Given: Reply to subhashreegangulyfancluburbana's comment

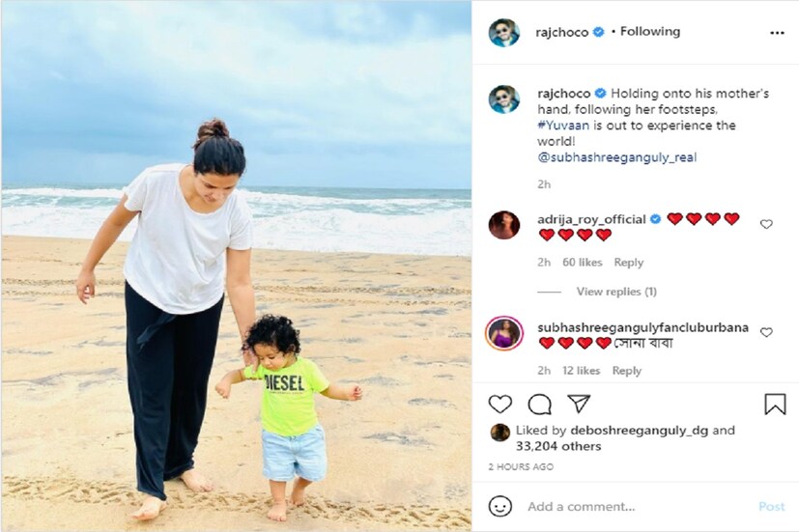Looking at the screenshot, I should click(x=627, y=371).
